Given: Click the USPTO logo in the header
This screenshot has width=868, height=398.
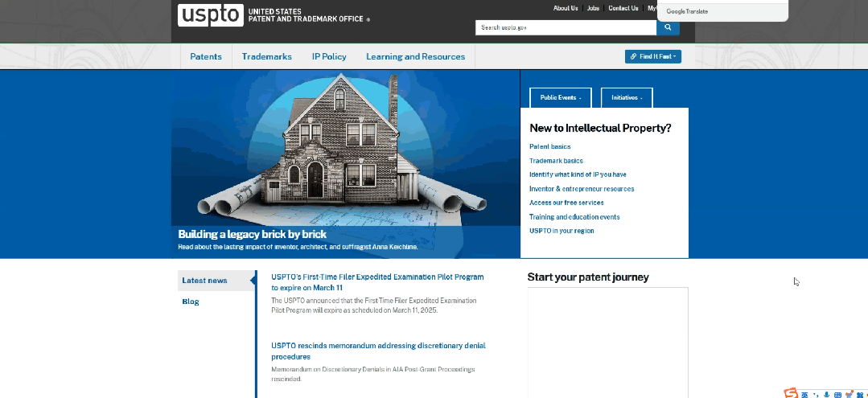Looking at the screenshot, I should 210,15.
